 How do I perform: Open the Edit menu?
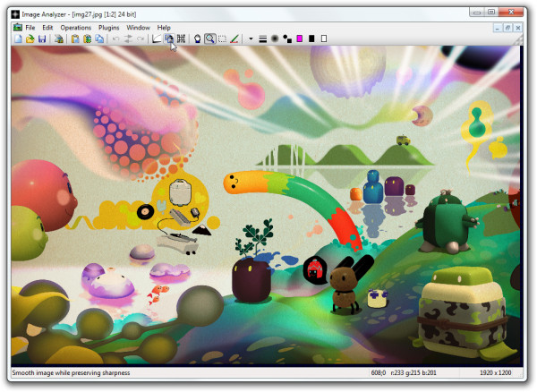(47, 28)
